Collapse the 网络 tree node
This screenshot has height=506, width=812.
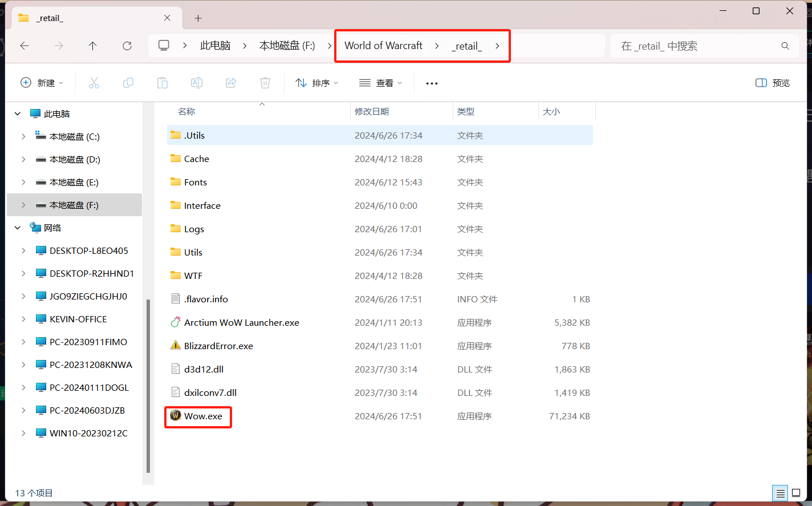[x=18, y=228]
